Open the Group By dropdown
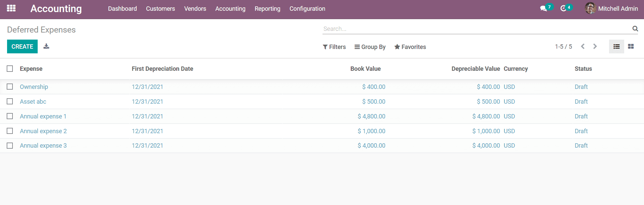Screen dimensions: 644x205 (x=370, y=47)
